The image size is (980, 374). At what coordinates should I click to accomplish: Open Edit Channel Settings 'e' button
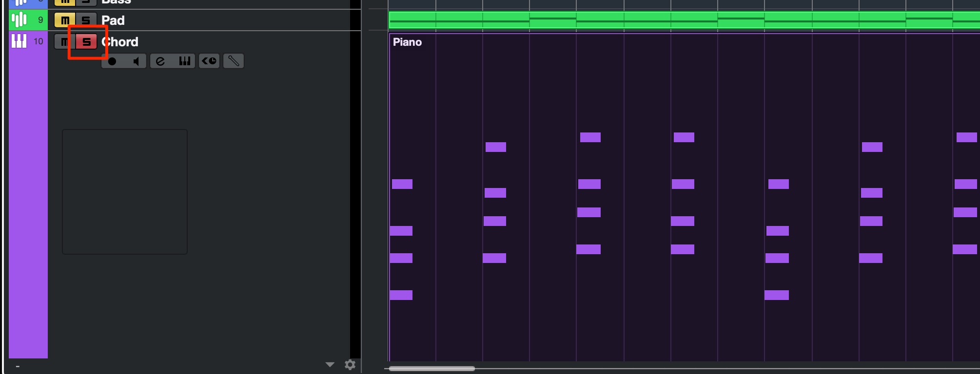[x=160, y=61]
